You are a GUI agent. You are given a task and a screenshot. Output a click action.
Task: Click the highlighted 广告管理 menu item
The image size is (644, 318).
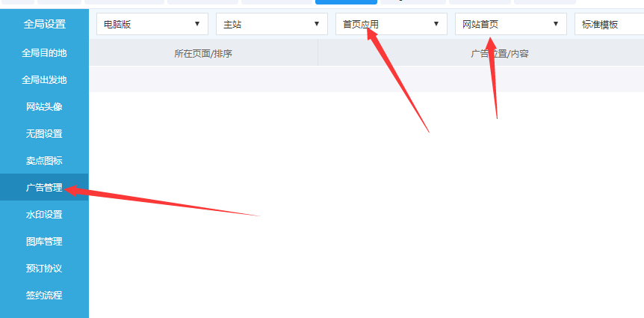click(44, 188)
